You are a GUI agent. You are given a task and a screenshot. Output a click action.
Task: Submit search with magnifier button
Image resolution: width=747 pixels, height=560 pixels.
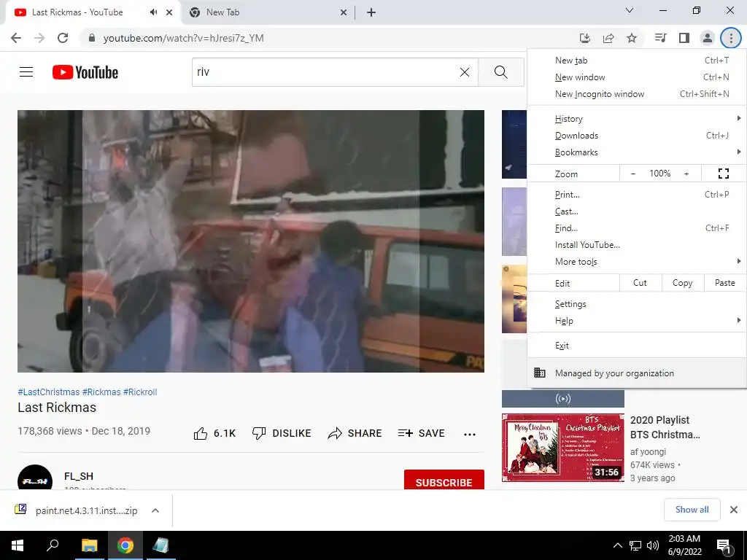tap(500, 72)
